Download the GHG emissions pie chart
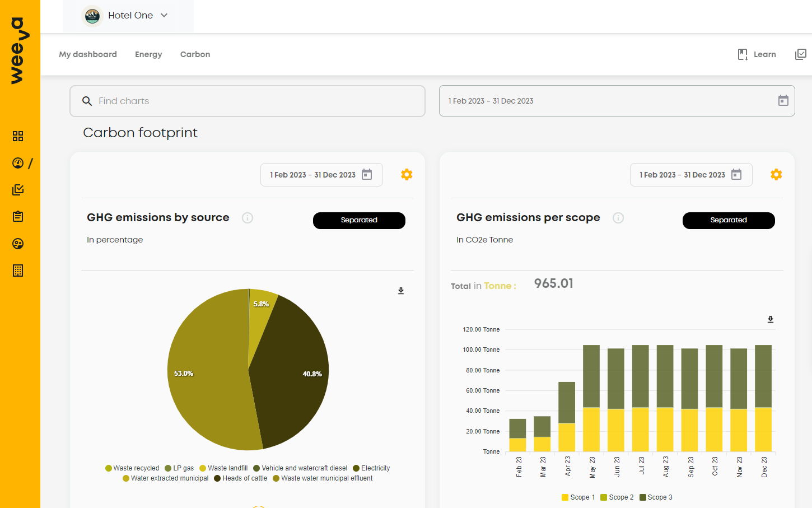This screenshot has width=812, height=508. click(401, 291)
